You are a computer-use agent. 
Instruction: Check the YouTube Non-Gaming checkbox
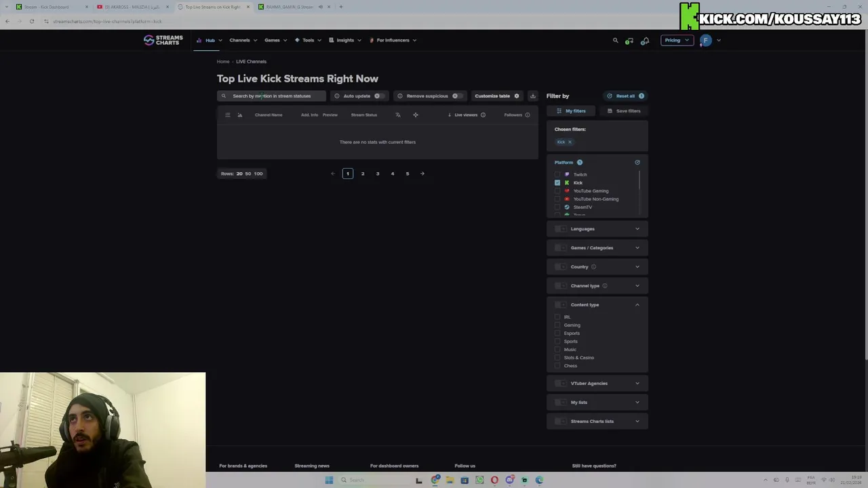pos(557,199)
